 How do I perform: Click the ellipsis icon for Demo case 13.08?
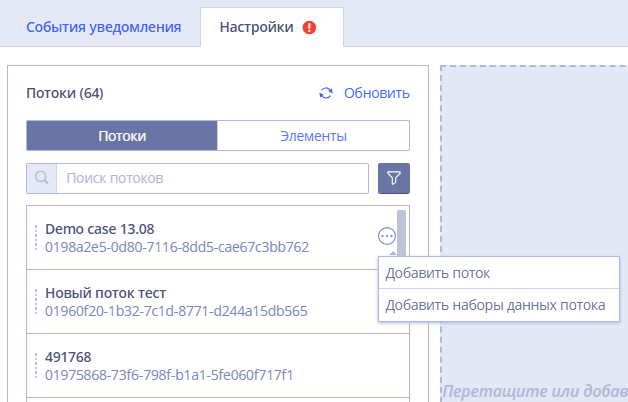(x=387, y=236)
